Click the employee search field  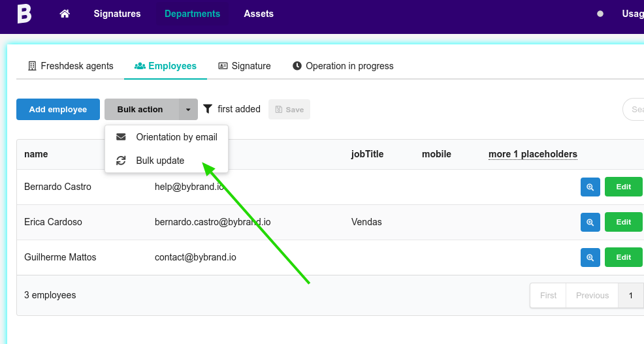pos(635,110)
